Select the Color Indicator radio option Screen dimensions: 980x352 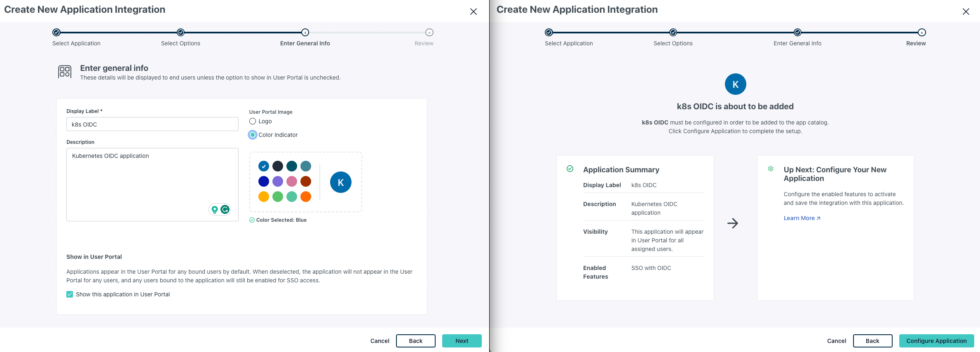253,135
